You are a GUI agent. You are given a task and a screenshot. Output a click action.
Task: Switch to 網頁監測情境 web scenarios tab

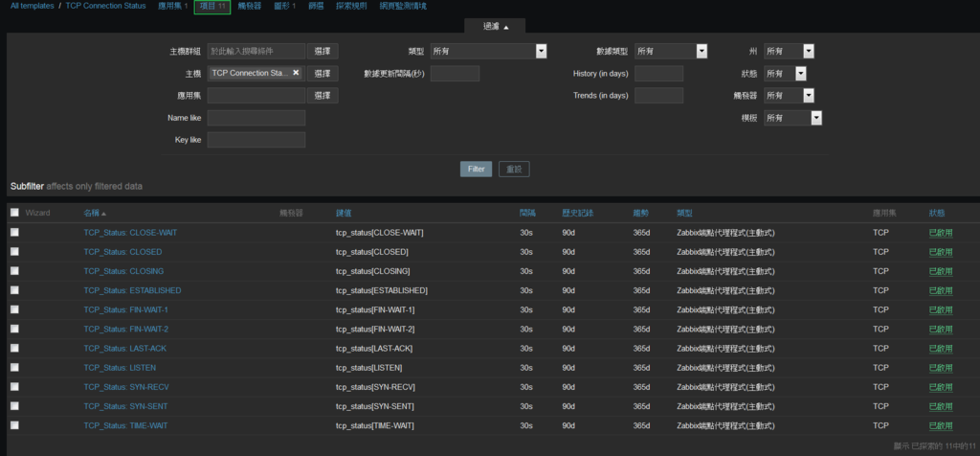(403, 6)
